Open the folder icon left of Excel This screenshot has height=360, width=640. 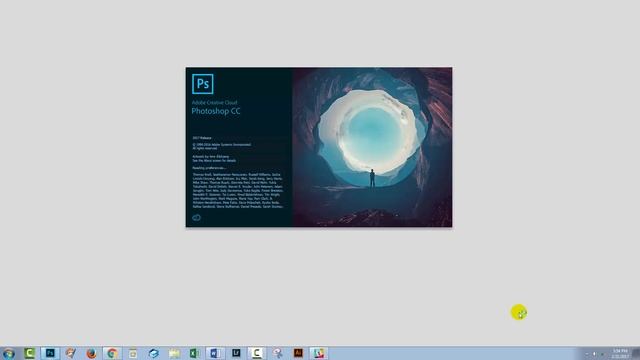[x=174, y=353]
